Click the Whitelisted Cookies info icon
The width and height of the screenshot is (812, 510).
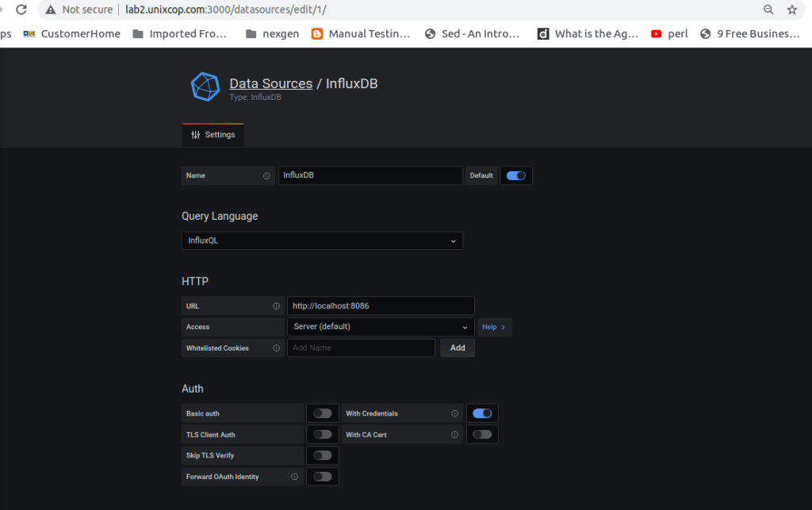(277, 348)
